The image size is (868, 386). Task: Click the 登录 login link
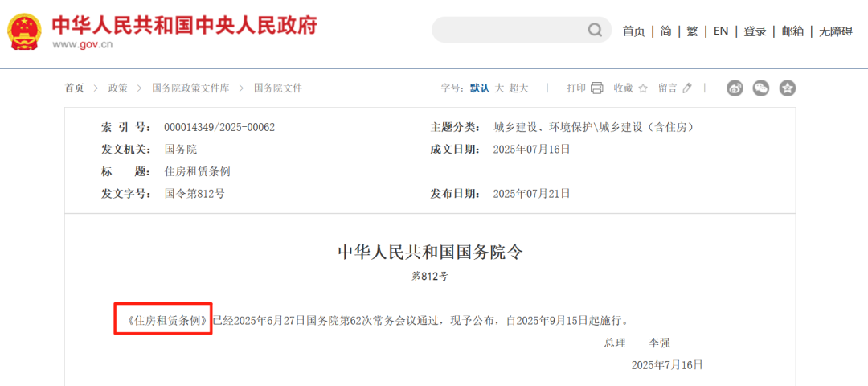click(x=755, y=31)
